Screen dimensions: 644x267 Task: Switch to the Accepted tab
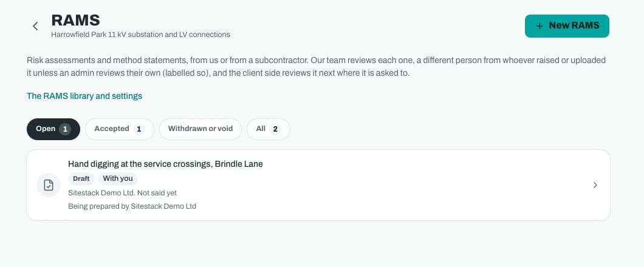pyautogui.click(x=120, y=129)
